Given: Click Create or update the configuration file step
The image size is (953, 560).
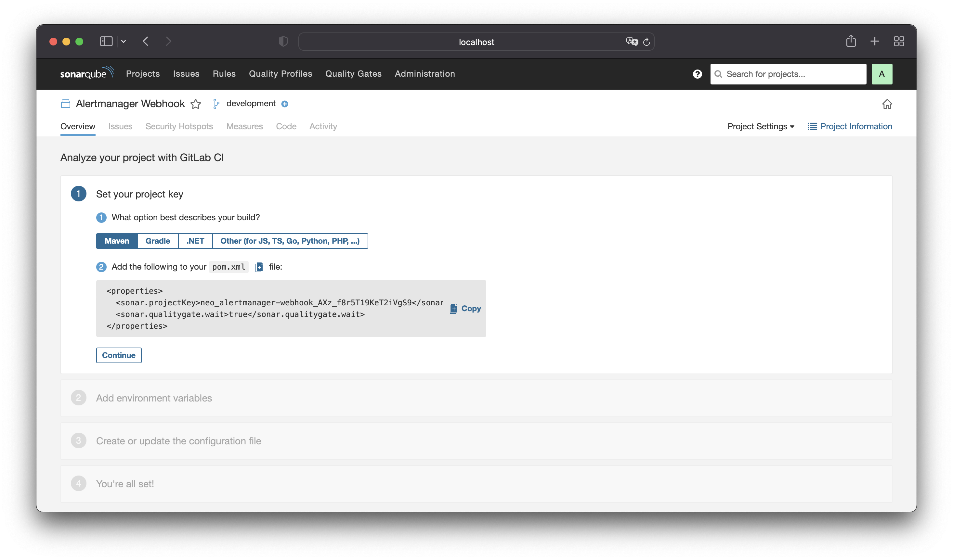Looking at the screenshot, I should click(476, 441).
